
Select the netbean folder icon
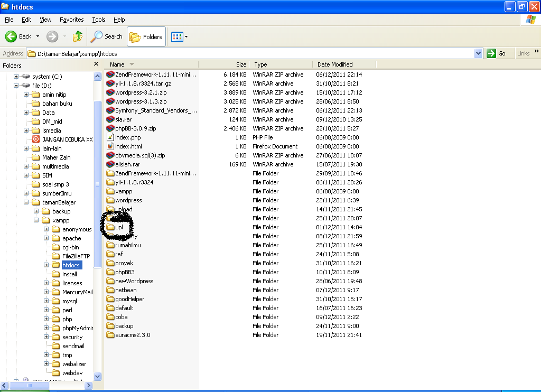pos(110,290)
